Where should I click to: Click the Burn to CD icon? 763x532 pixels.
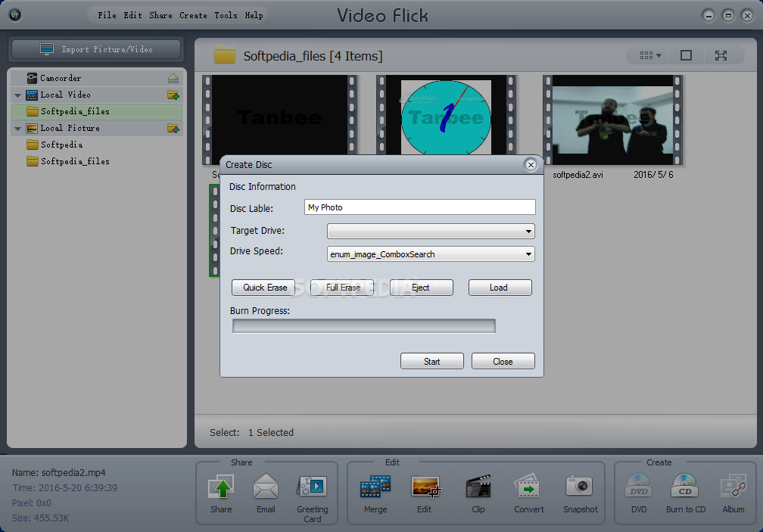684,487
